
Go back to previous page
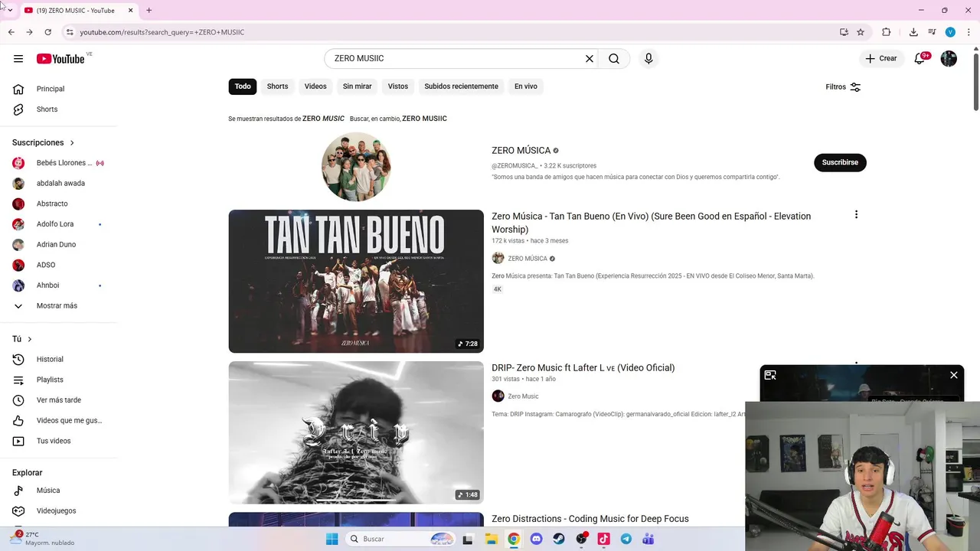click(11, 32)
